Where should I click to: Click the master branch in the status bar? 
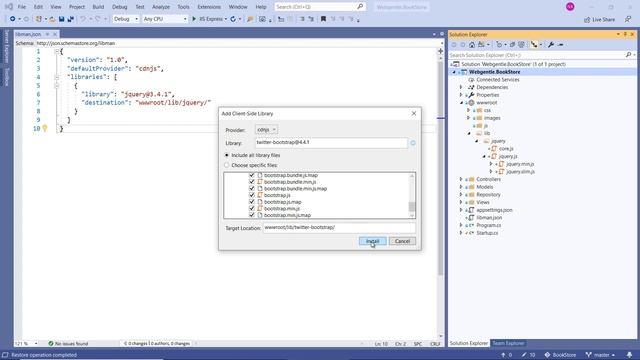(600, 355)
